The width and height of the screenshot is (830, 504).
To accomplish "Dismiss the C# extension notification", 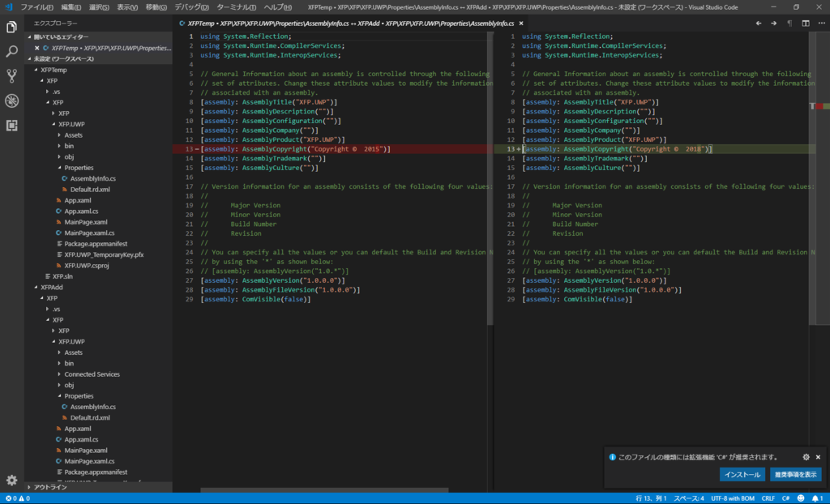I will pos(818,457).
